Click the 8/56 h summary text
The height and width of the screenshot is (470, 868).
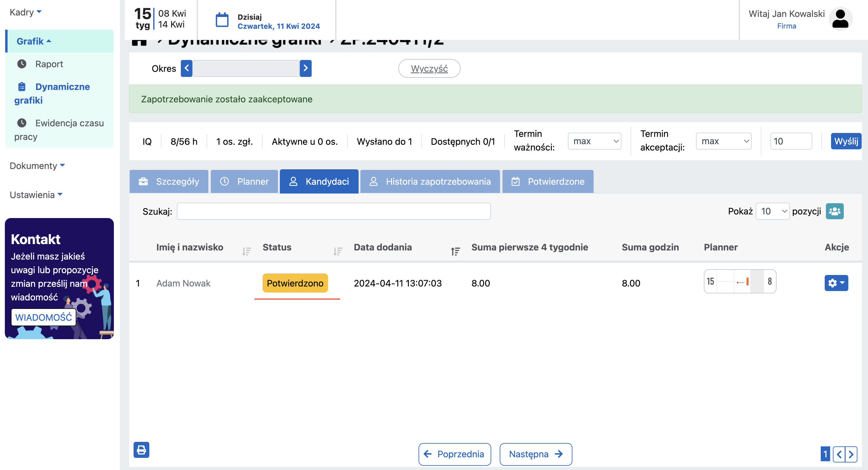[184, 141]
